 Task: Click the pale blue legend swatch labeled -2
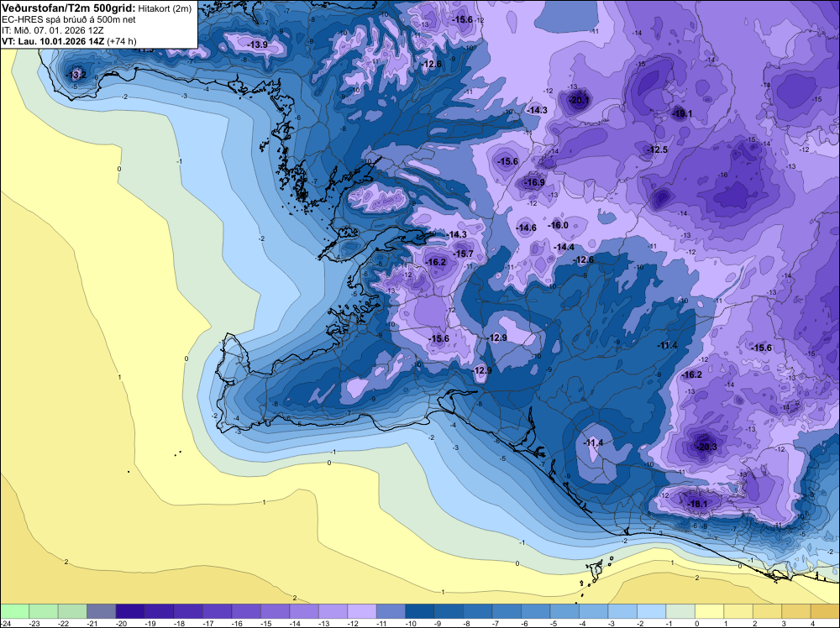click(x=652, y=611)
